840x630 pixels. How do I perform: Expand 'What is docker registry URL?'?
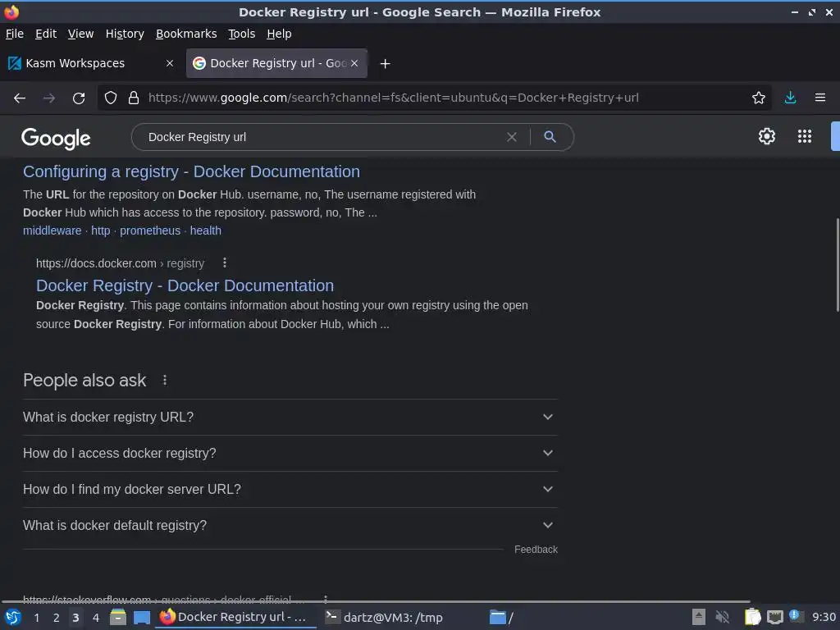tap(290, 418)
